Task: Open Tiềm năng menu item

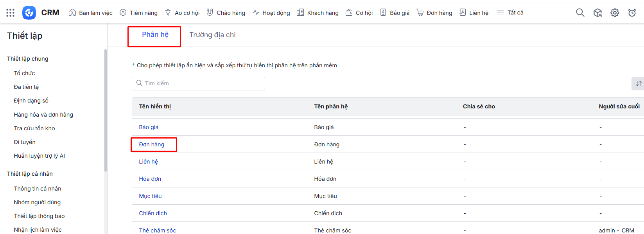Action: click(x=138, y=13)
